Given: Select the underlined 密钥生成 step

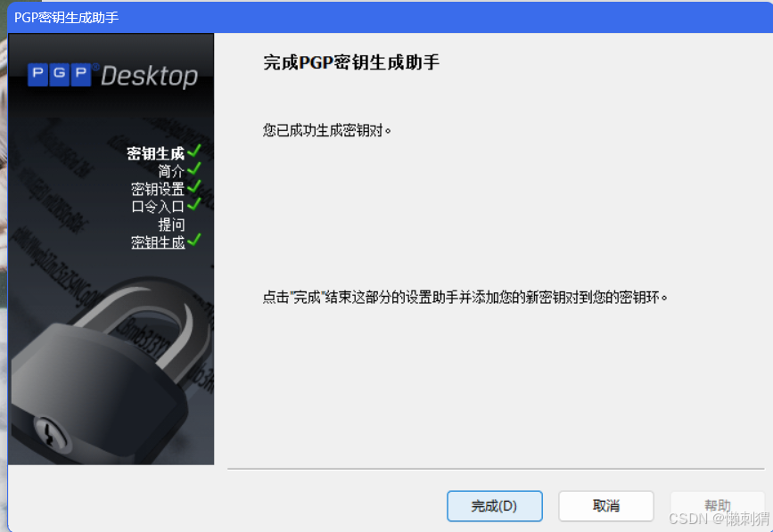Looking at the screenshot, I should 158,242.
